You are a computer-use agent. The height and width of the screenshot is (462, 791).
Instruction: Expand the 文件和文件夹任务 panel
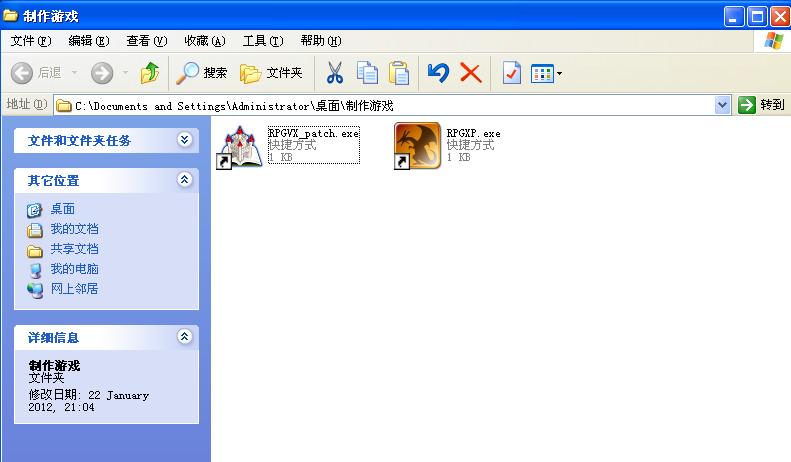click(185, 140)
